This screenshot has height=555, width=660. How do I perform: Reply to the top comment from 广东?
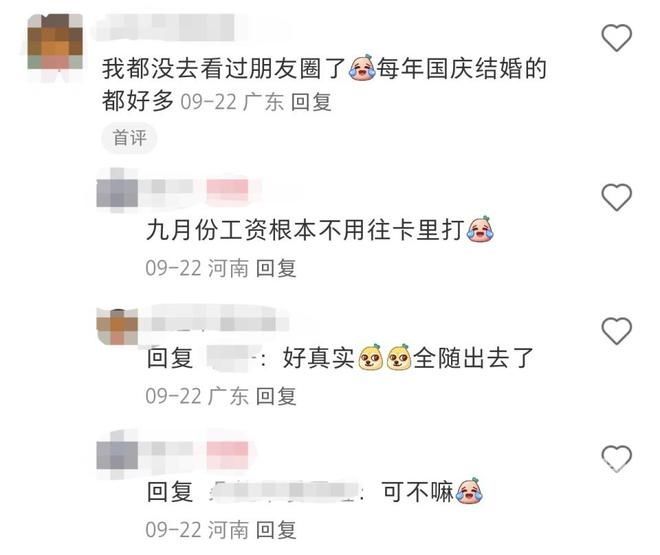(311, 102)
